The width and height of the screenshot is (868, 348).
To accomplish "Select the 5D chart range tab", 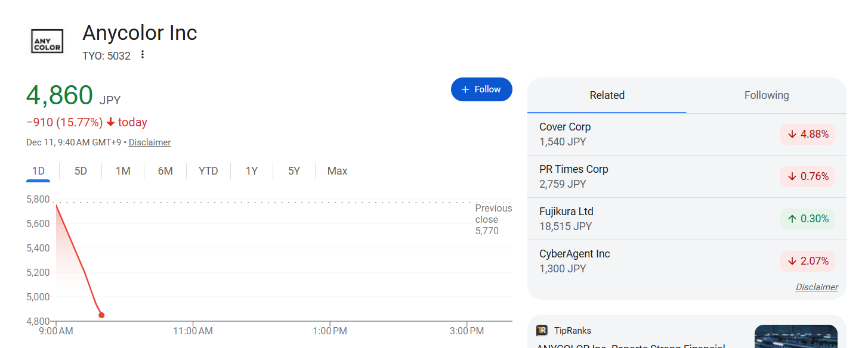I will [x=81, y=171].
